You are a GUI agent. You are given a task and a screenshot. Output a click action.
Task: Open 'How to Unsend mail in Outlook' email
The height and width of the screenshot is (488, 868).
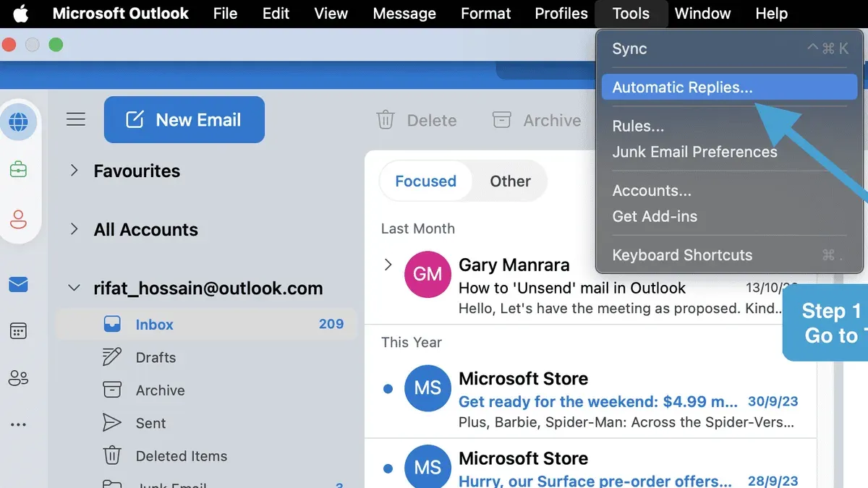pyautogui.click(x=590, y=286)
